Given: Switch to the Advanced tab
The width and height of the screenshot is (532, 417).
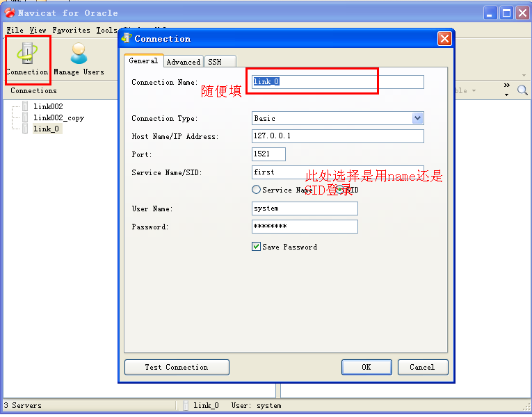Looking at the screenshot, I should (184, 62).
